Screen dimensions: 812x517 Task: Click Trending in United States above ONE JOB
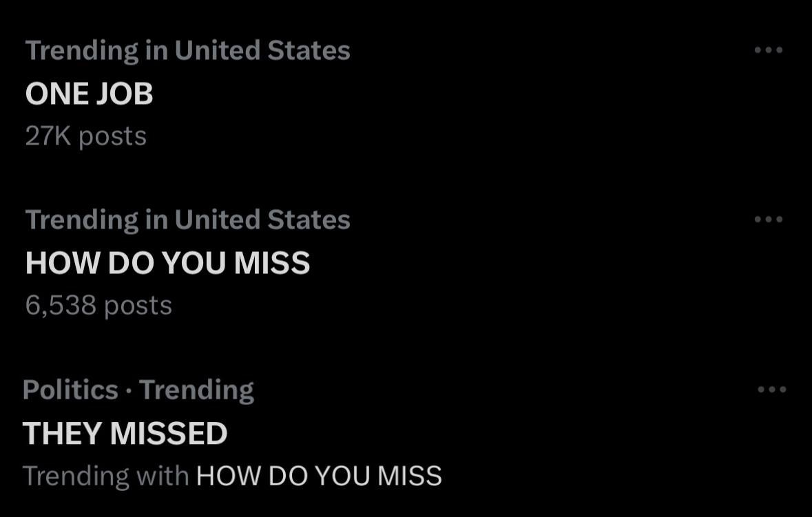pos(187,50)
